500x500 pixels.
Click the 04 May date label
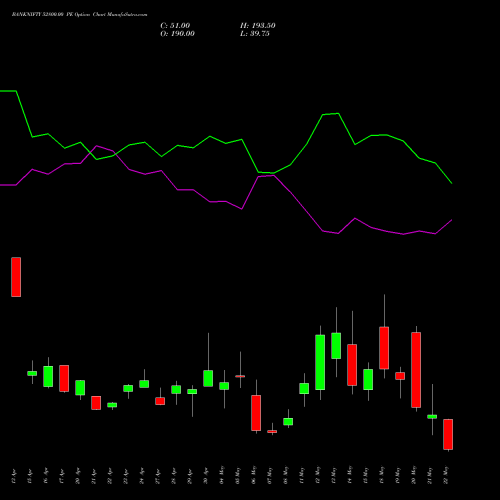point(222,475)
